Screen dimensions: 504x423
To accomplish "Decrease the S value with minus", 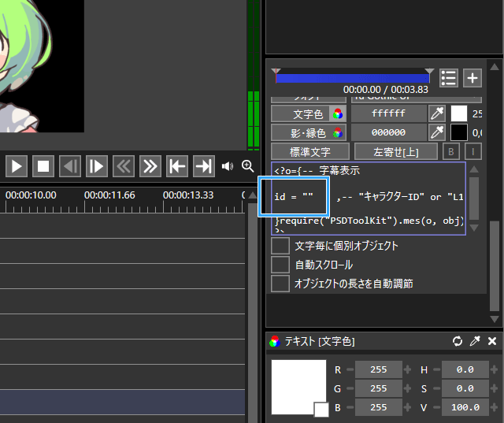I will point(437,388).
